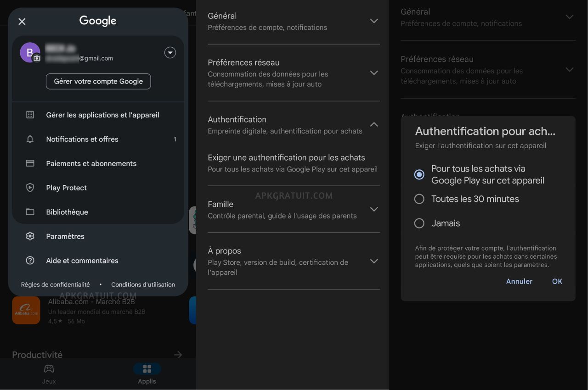
Task: Click the question mark help icon
Action: [x=30, y=261]
